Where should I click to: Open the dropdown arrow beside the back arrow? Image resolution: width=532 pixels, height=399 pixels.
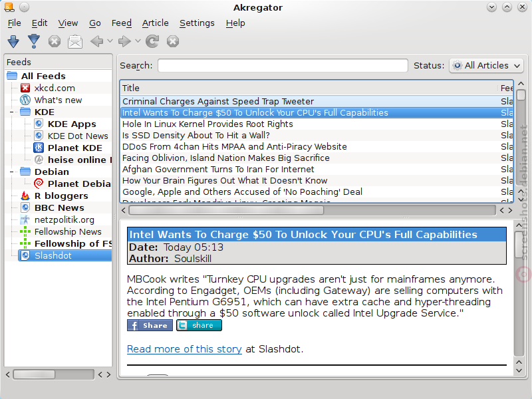[110, 41]
